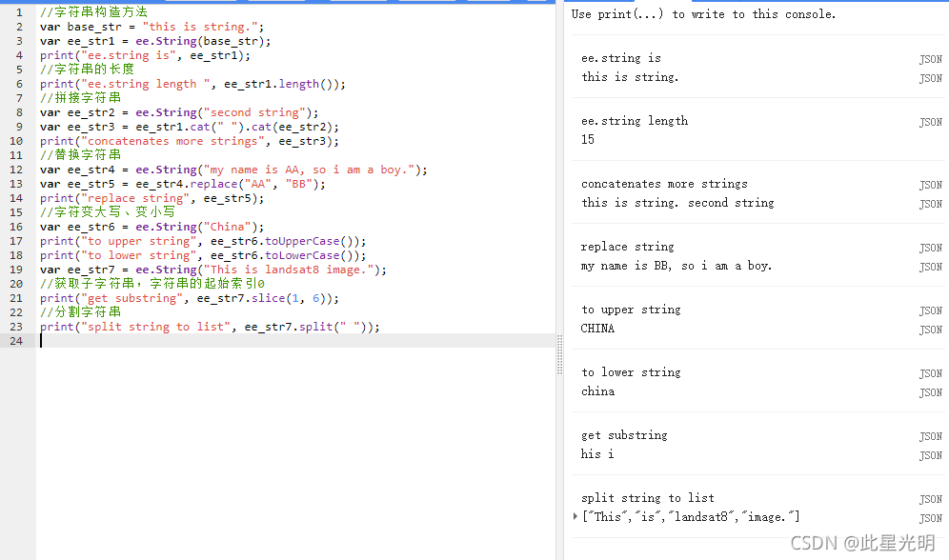
Task: Click the code 'ee.String(base_str)' on line 3
Action: point(200,41)
